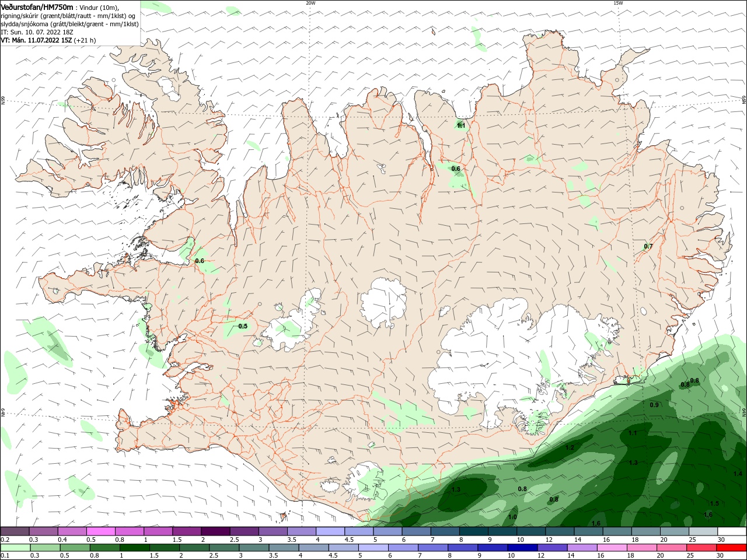Click the 0.2 label in the upper legend row
The image size is (747, 560).
point(5,540)
